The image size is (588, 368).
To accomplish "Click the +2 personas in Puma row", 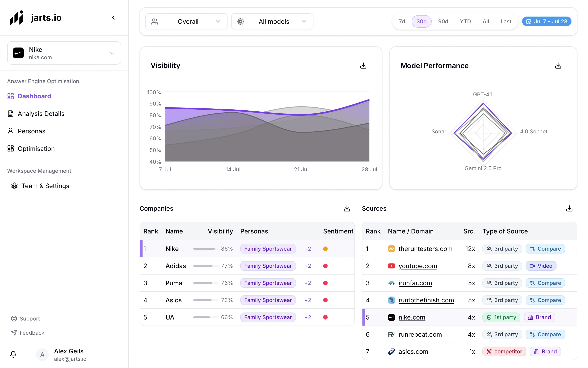I will [x=308, y=283].
